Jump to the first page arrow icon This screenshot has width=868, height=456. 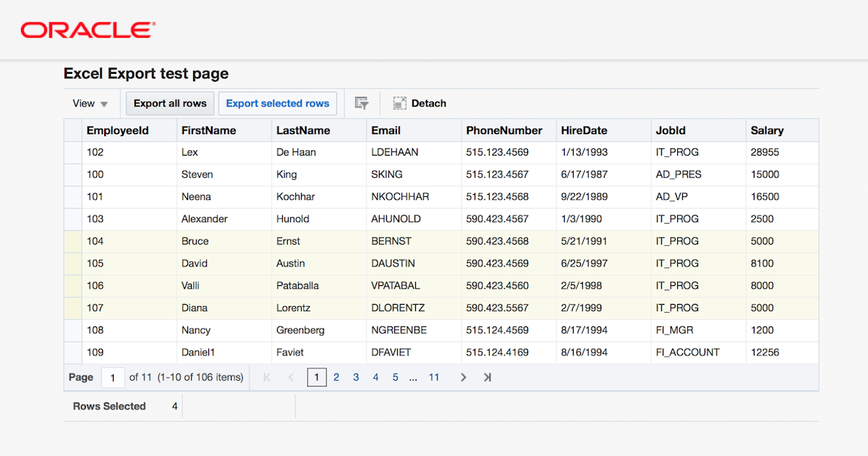click(x=266, y=377)
